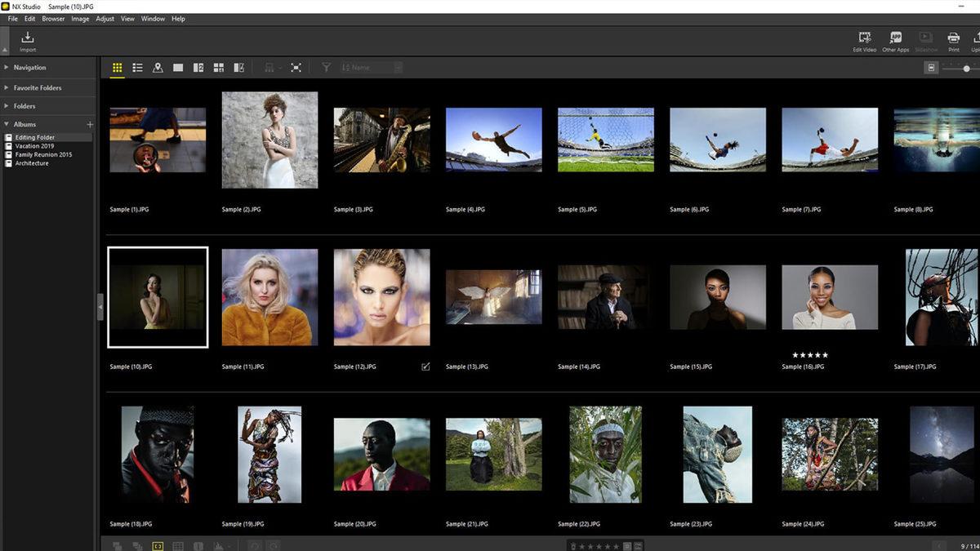The width and height of the screenshot is (980, 551).
Task: Switch to list view using toolbar icon
Action: (137, 68)
